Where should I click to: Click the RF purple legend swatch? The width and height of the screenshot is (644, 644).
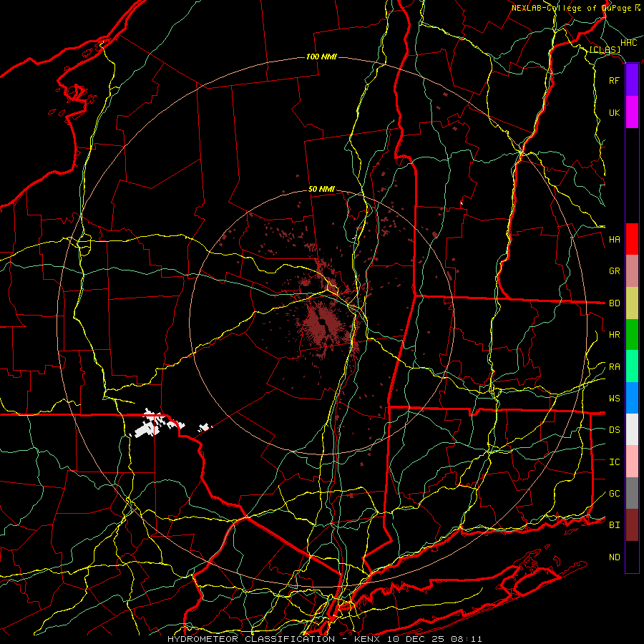point(632,80)
